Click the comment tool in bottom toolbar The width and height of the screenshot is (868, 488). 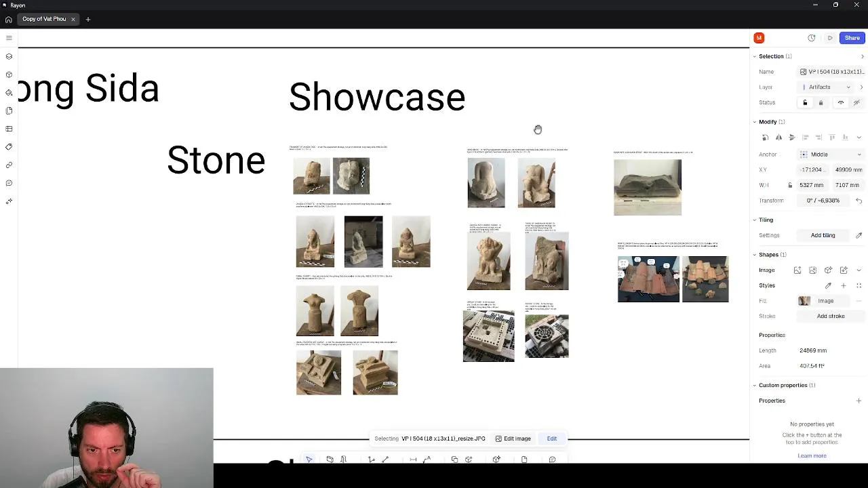pyautogui.click(x=552, y=460)
